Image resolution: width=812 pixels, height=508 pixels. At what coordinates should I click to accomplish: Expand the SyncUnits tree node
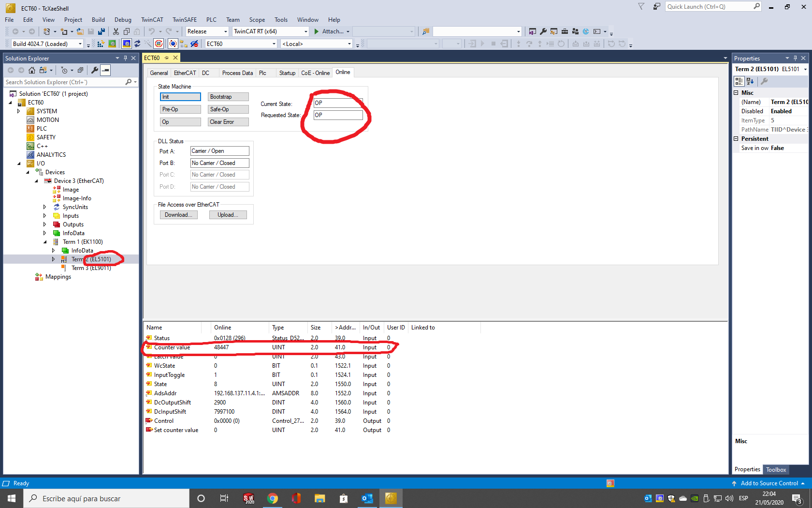coord(45,207)
